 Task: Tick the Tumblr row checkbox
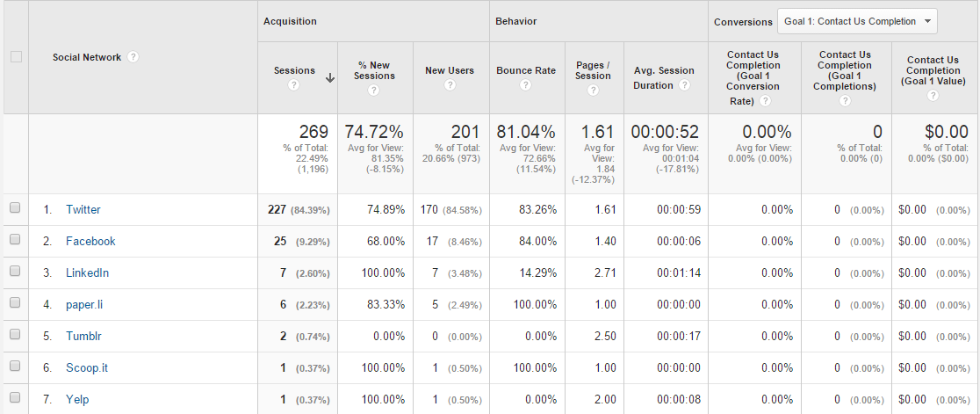pyautogui.click(x=15, y=336)
